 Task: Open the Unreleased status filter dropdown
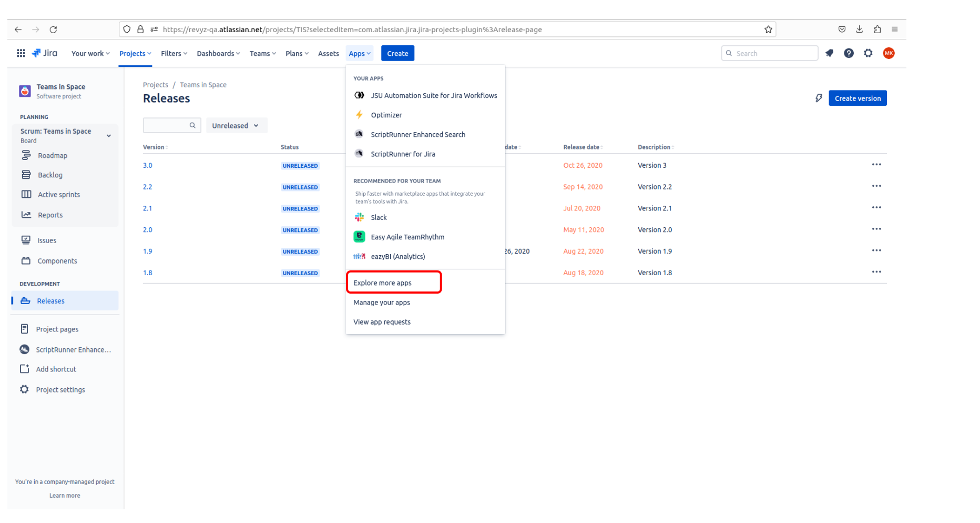point(236,126)
